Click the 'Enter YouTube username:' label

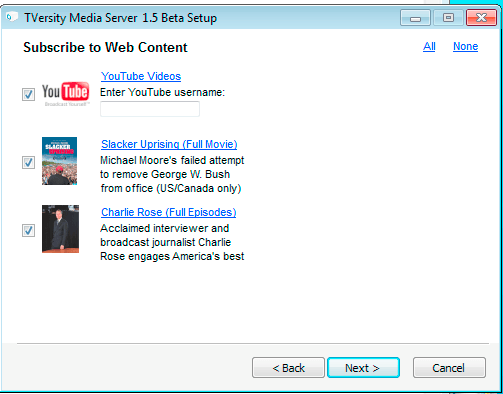tap(163, 92)
